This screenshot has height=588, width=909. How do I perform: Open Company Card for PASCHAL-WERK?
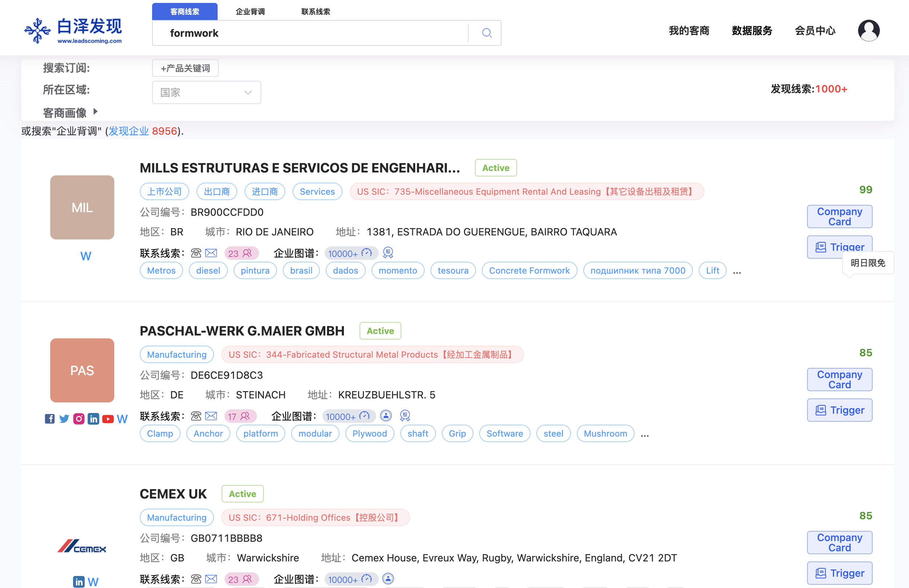839,380
